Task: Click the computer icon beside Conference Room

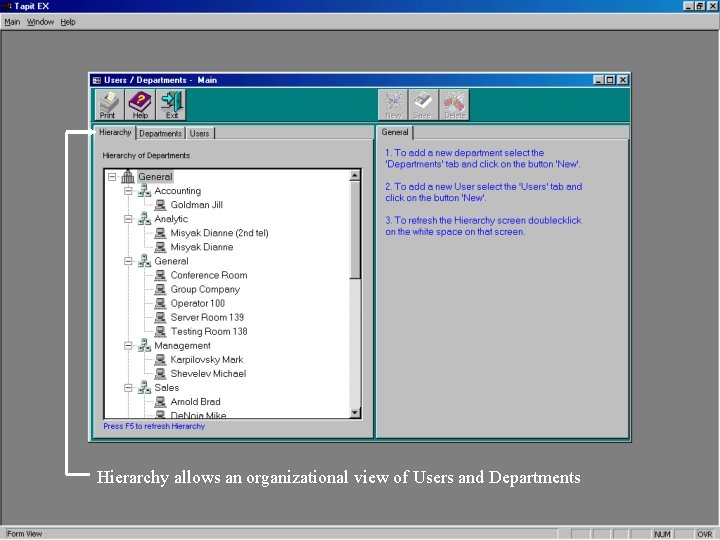Action: tap(160, 275)
